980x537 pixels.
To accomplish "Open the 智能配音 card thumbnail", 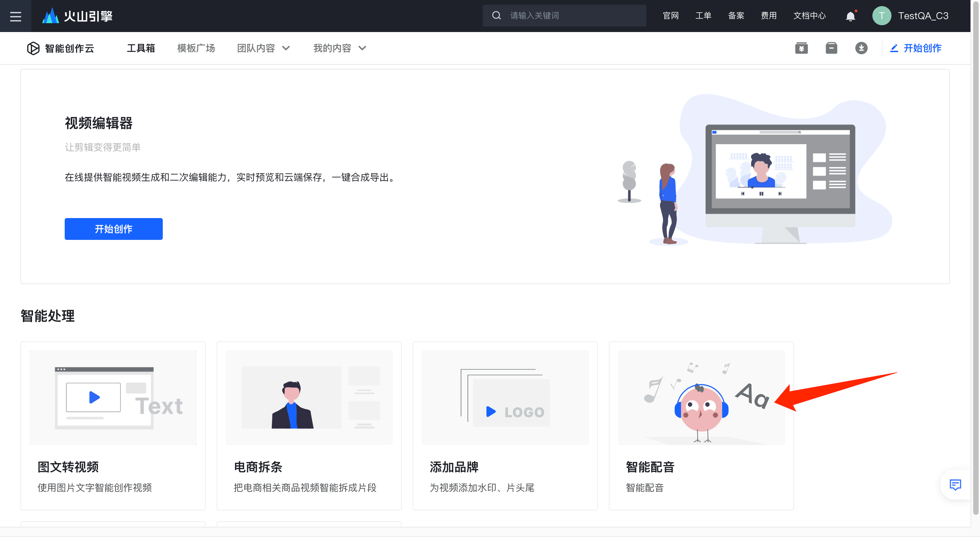I will point(701,397).
